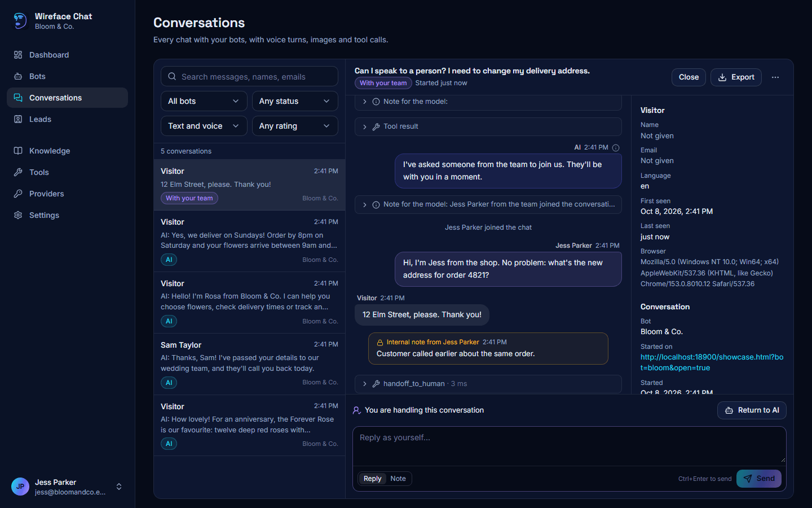Click the Tools wrench icon in sidebar

[x=18, y=172]
